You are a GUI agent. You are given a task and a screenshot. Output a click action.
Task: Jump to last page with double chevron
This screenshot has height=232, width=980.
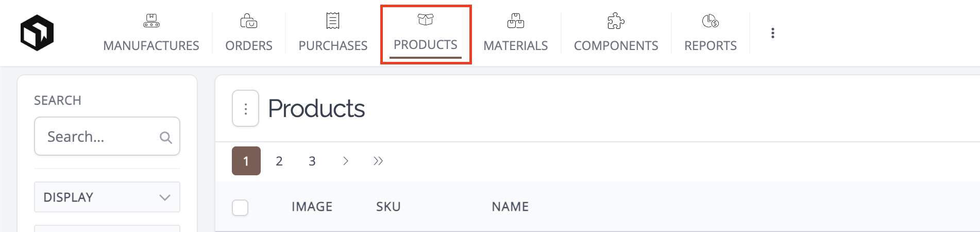click(378, 161)
